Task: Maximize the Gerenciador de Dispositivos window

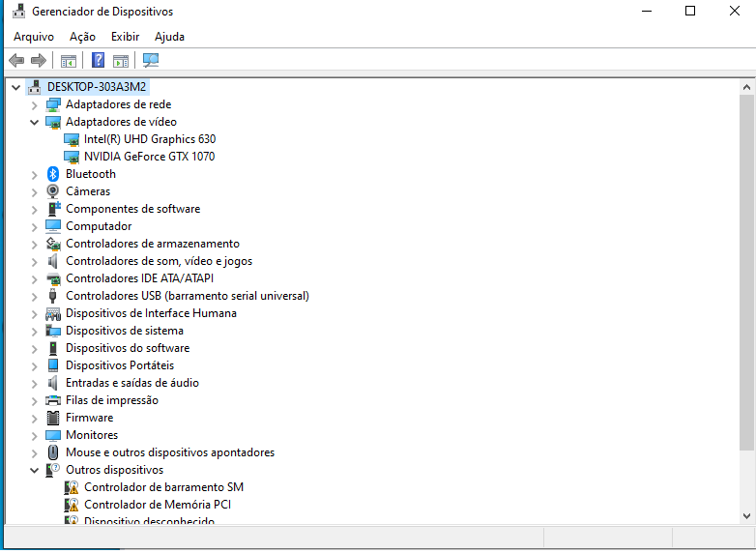Action: tap(690, 11)
